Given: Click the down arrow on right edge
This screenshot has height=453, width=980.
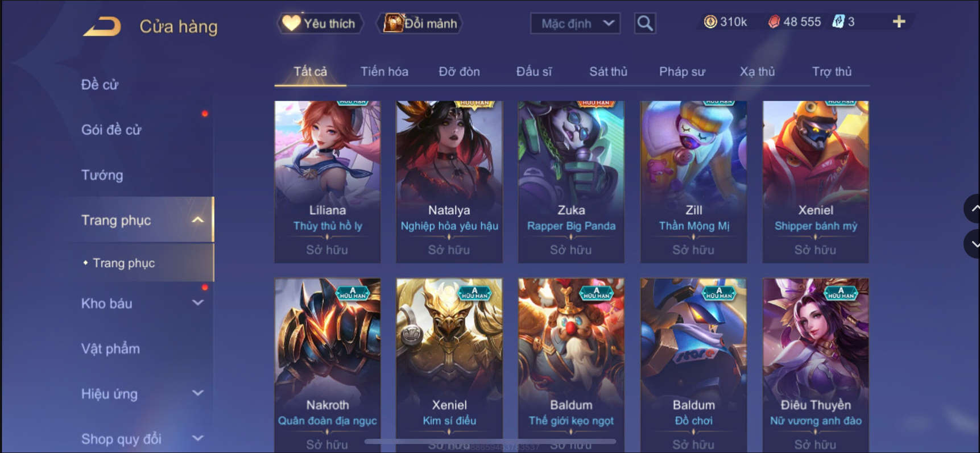Looking at the screenshot, I should (x=973, y=244).
